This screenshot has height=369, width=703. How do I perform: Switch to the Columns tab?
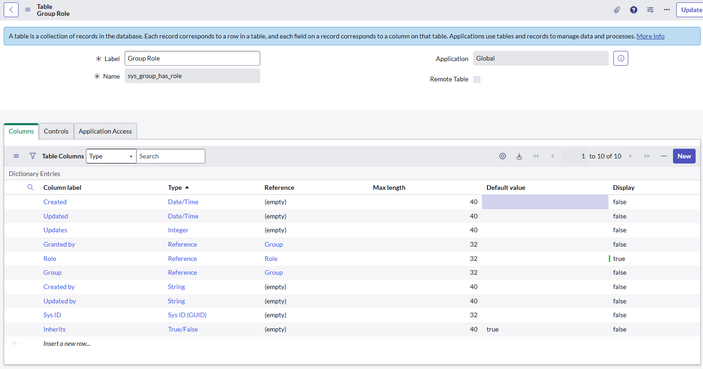[21, 131]
